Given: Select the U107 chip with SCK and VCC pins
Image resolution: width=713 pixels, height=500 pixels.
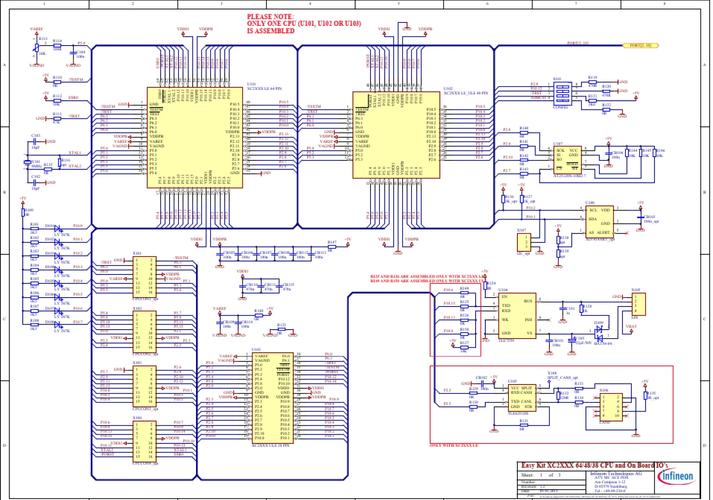Looking at the screenshot, I should click(566, 158).
